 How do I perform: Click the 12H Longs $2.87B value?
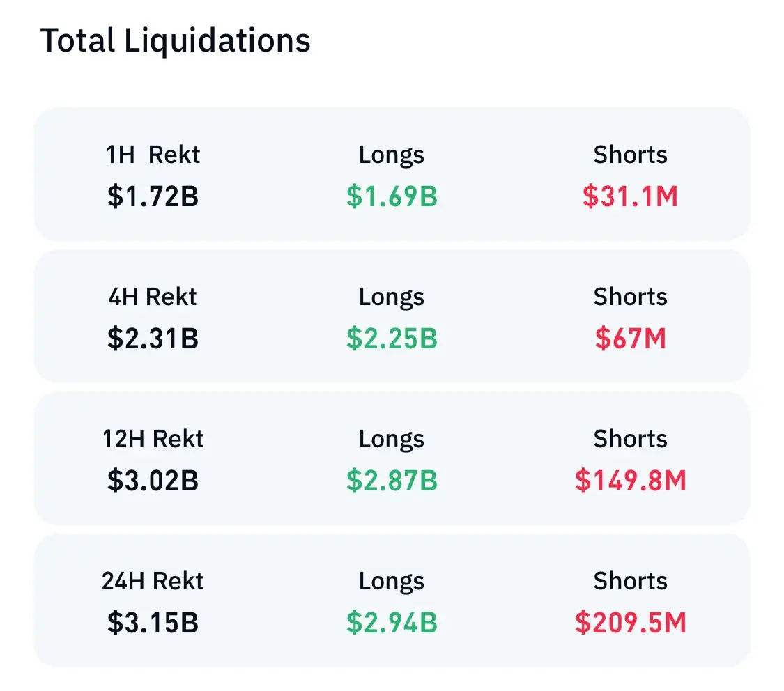click(x=392, y=481)
